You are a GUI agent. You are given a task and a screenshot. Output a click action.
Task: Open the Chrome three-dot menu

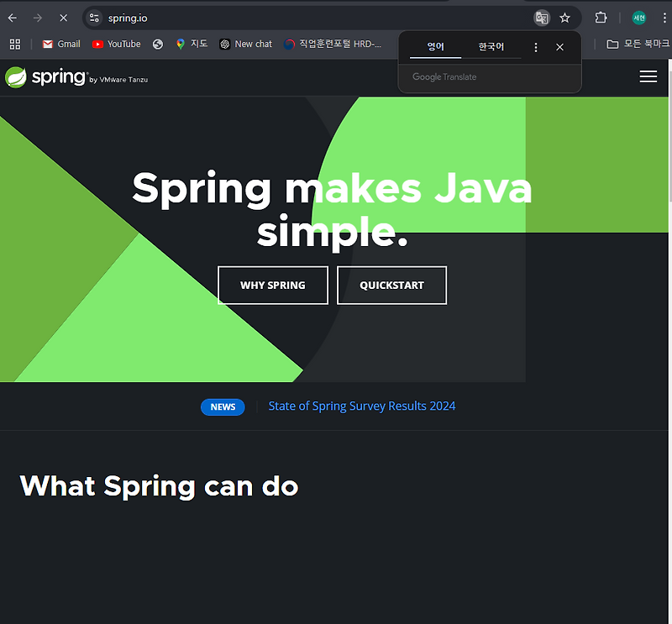click(664, 17)
